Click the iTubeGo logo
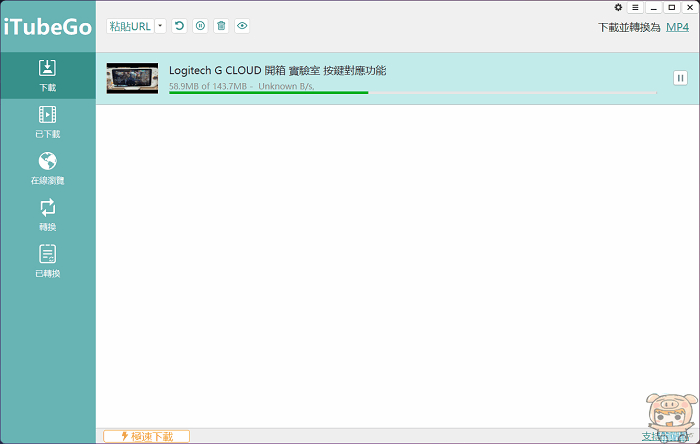This screenshot has width=700, height=444. 48,27
